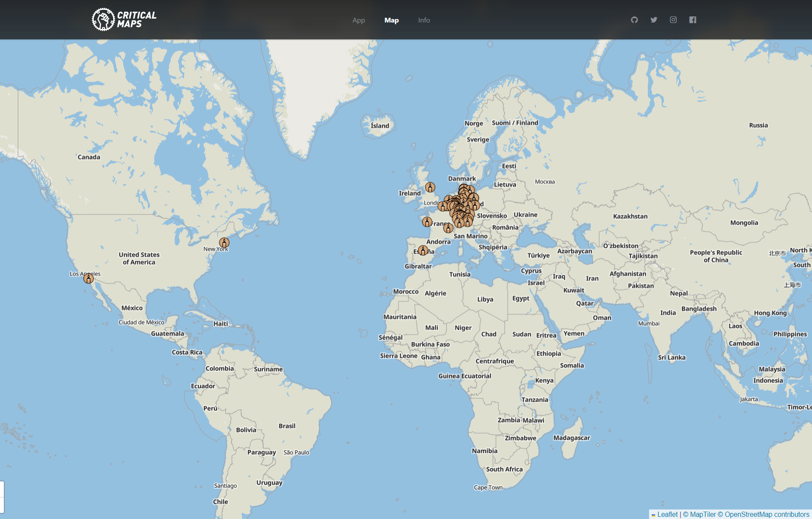
Task: Click the Ukraine label
Action: tap(525, 215)
